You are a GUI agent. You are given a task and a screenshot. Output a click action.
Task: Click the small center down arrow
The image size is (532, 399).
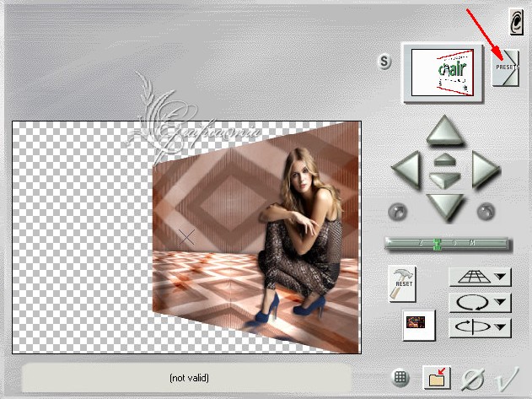[444, 180]
